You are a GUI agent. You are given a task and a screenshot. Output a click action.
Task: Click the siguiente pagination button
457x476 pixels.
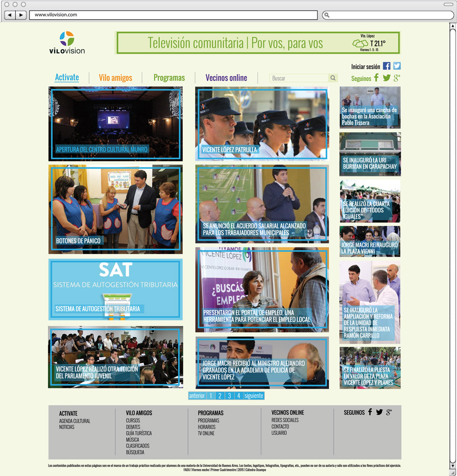coord(254,396)
